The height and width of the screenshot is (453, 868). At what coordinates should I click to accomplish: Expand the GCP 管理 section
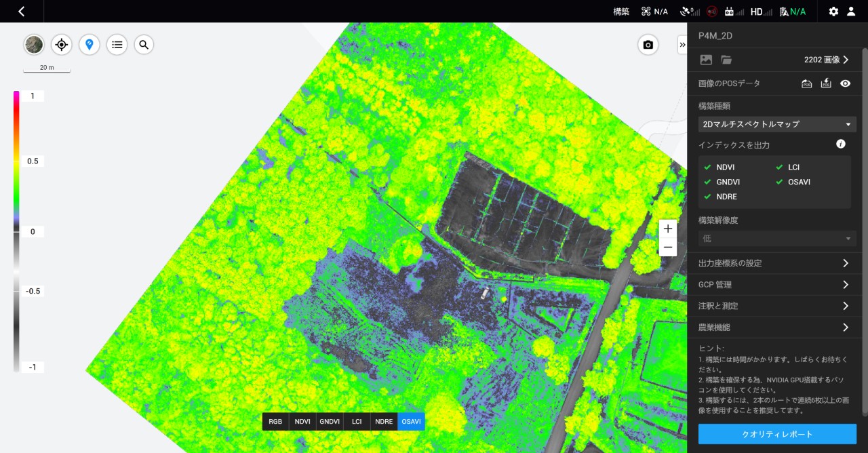coord(777,285)
